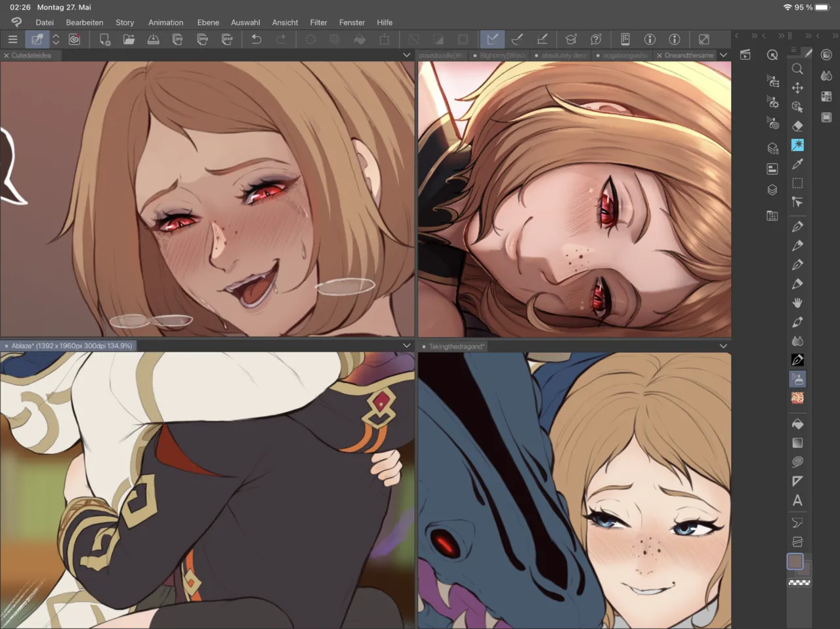The image size is (840, 629).
Task: Open chevron menu of Ablaze pane
Action: (x=406, y=346)
